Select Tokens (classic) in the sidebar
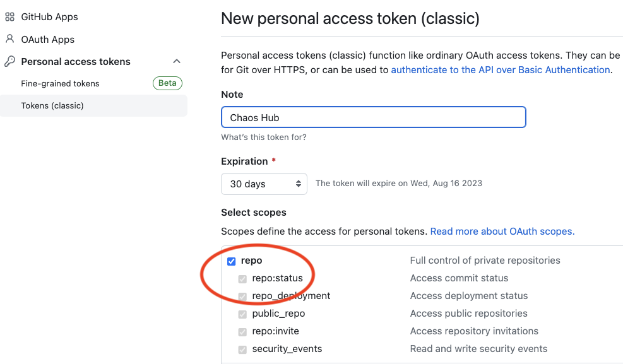 point(52,105)
